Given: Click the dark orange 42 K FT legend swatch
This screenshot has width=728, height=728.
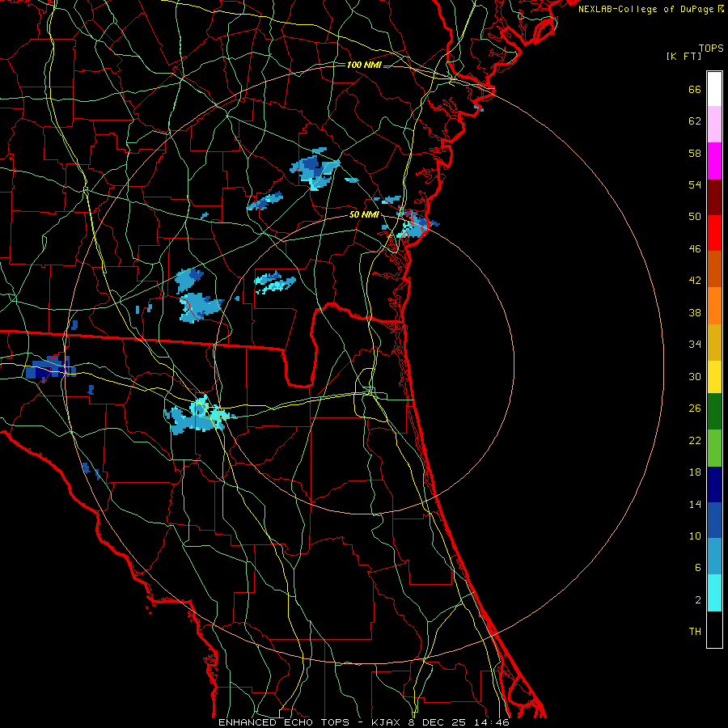Looking at the screenshot, I should click(x=714, y=269).
